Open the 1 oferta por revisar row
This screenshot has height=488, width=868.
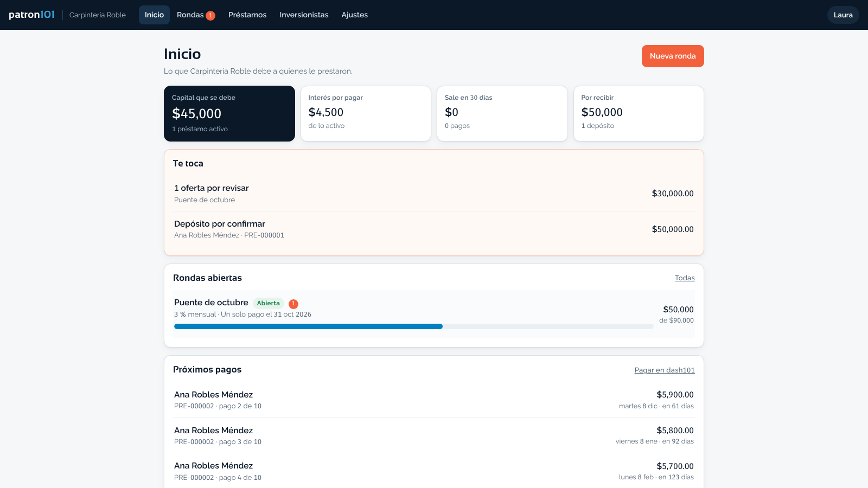(434, 194)
